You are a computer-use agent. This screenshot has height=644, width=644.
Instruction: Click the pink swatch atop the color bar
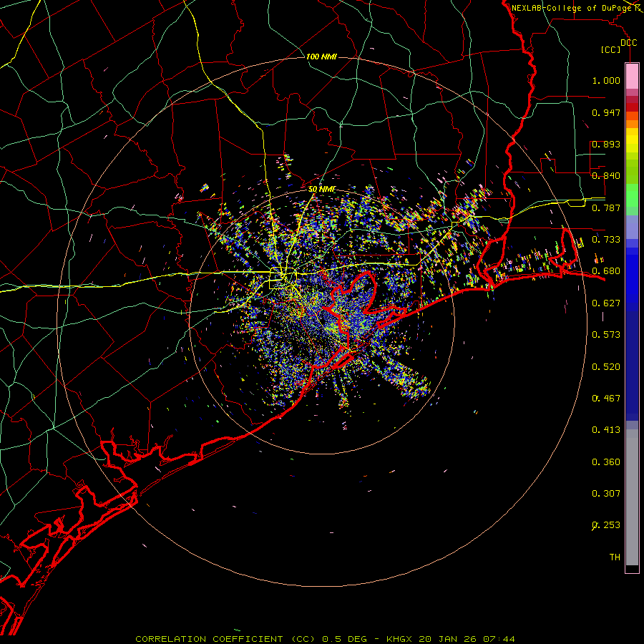point(632,77)
